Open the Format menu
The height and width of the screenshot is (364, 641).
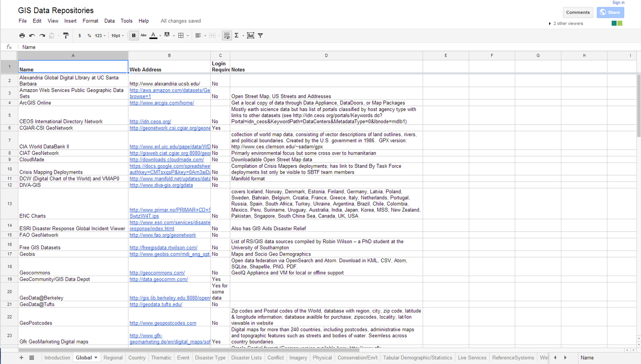click(90, 21)
